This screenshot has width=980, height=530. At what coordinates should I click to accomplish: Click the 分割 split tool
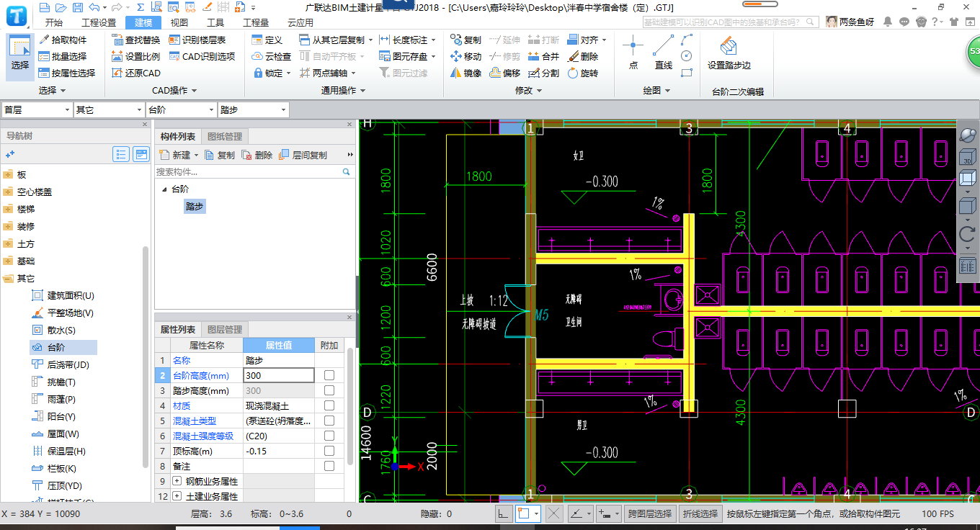tap(543, 73)
